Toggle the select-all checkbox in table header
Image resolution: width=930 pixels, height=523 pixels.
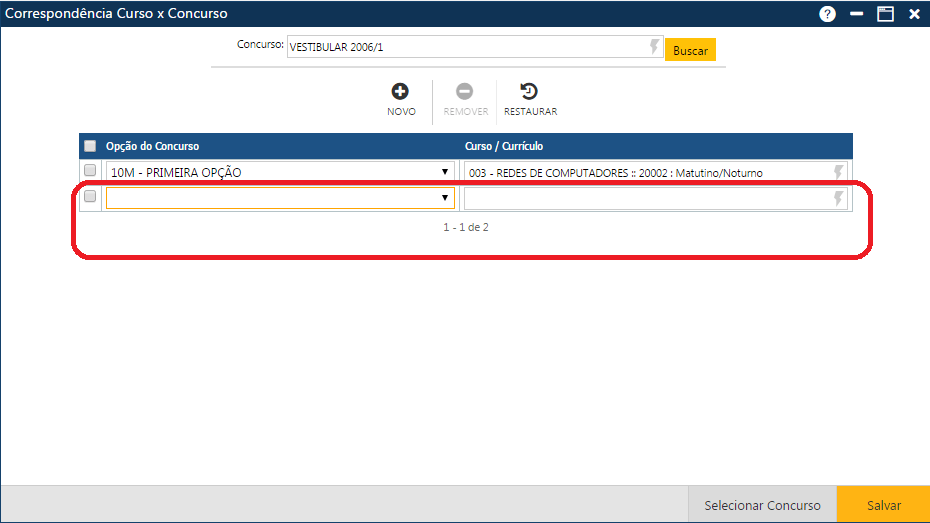[x=90, y=146]
